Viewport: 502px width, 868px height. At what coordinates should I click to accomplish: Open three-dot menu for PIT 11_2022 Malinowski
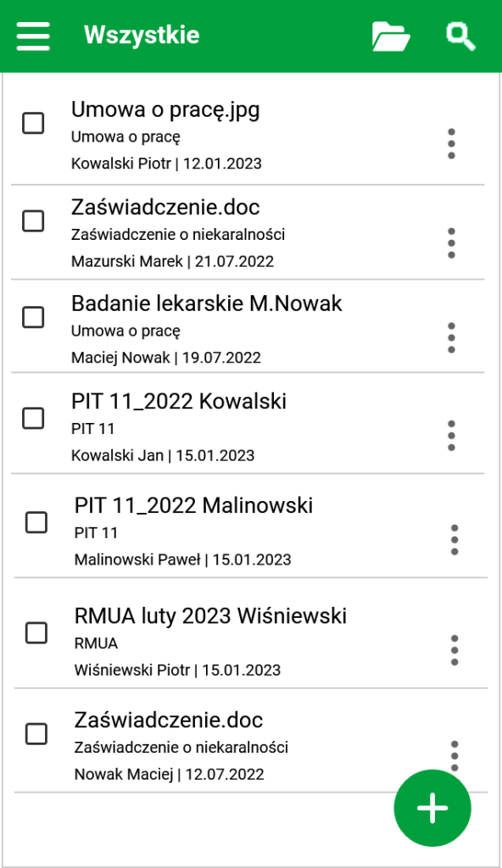(454, 540)
